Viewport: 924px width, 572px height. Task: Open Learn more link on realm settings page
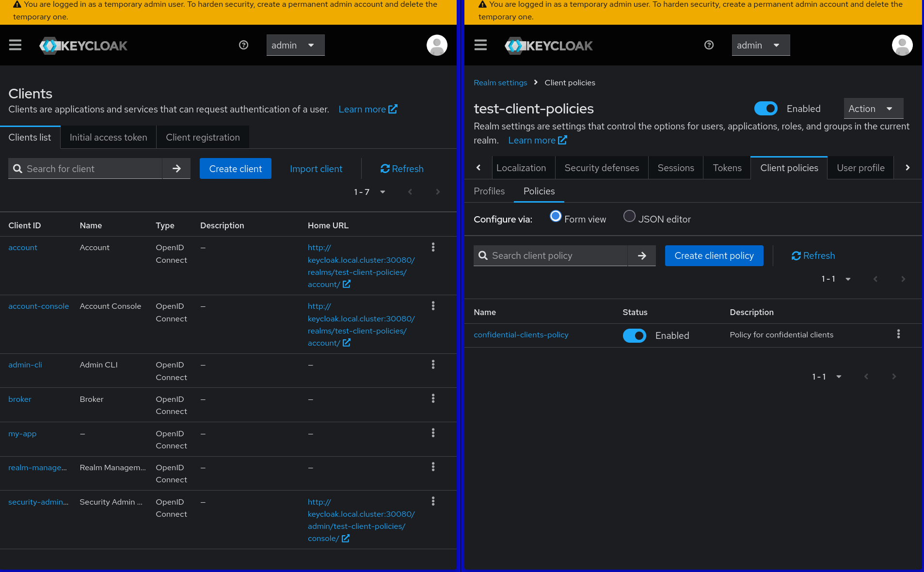pos(538,140)
